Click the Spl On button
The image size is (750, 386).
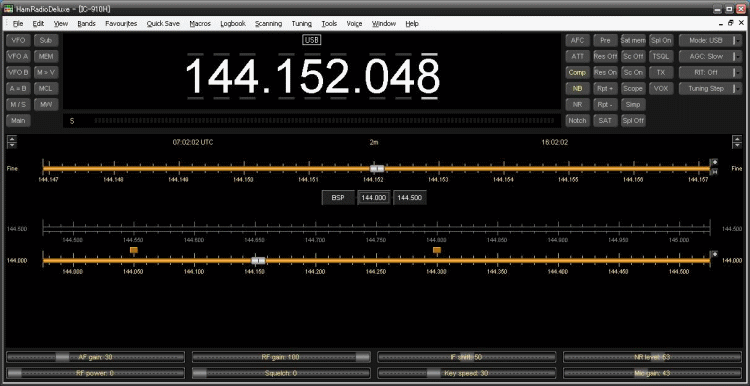(661, 41)
